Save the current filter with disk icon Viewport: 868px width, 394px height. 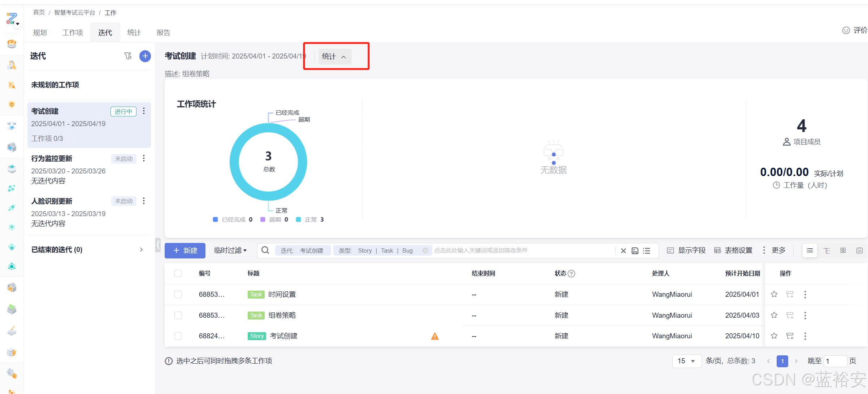click(x=635, y=250)
